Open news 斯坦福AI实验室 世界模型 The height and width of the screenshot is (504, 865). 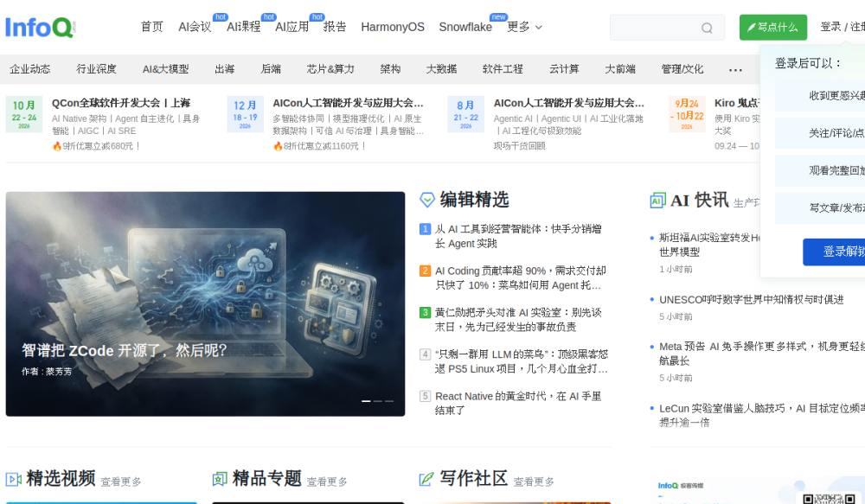pyautogui.click(x=710, y=245)
